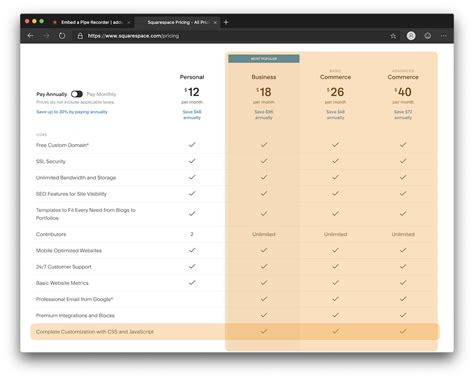Image resolution: width=474 pixels, height=379 pixels.
Task: Click 'Professional Email from Google' label
Action: (75, 299)
